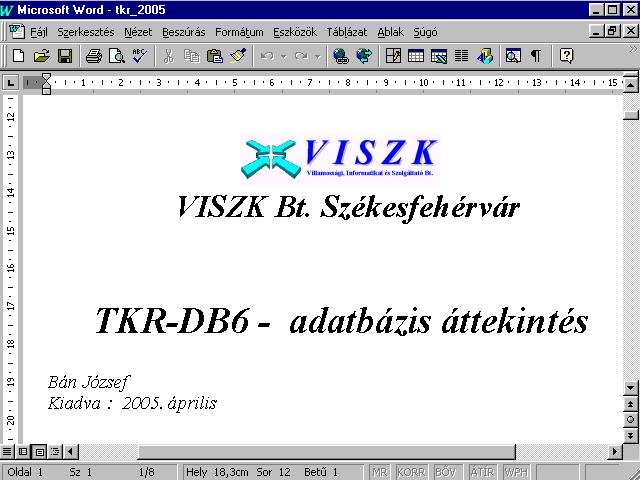640x480 pixels.
Task: Click the Word document icon beside Fájl
Action: pyautogui.click(x=17, y=31)
